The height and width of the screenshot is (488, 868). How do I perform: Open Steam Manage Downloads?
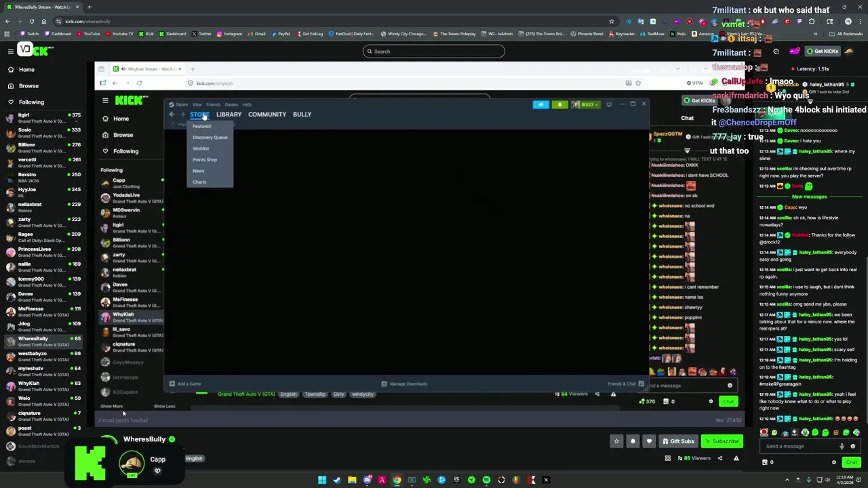pyautogui.click(x=404, y=384)
